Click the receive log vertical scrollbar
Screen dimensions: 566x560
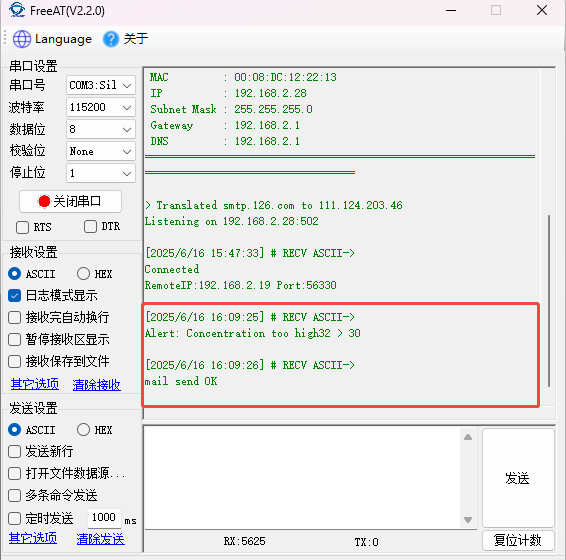pyautogui.click(x=549, y=301)
